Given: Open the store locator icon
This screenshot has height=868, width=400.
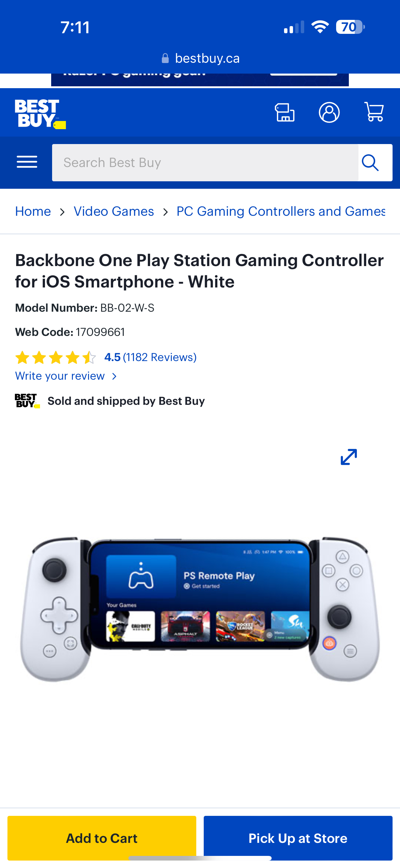Looking at the screenshot, I should coord(285,112).
